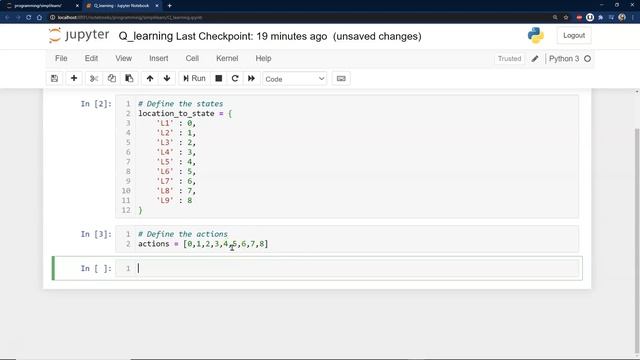Screen dimensions: 640x360
Task: Switch to the Q_learning browser tab
Action: tap(121, 6)
